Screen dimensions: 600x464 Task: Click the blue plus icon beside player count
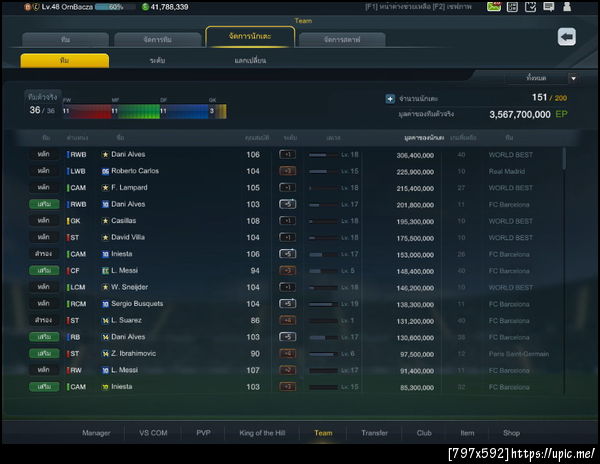390,99
